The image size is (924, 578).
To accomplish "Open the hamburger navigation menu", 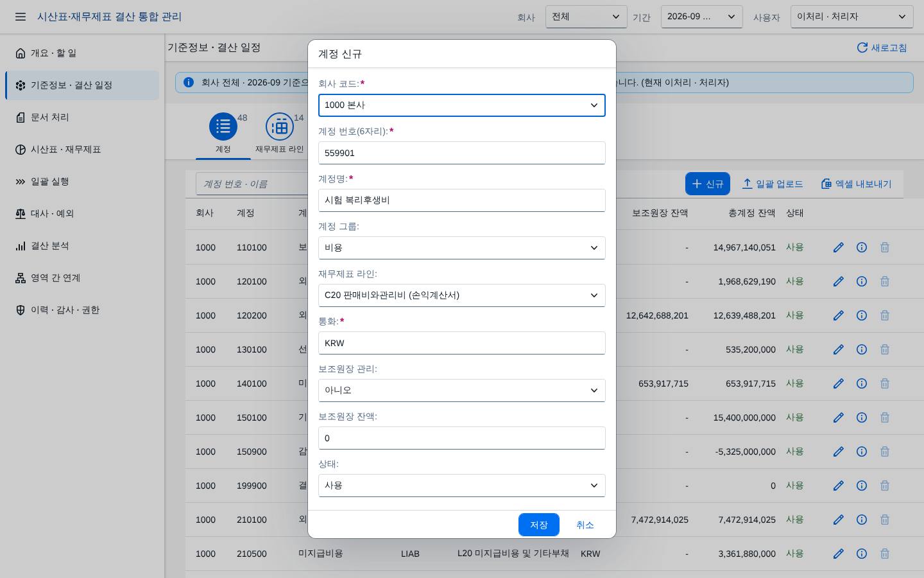I will pyautogui.click(x=21, y=17).
